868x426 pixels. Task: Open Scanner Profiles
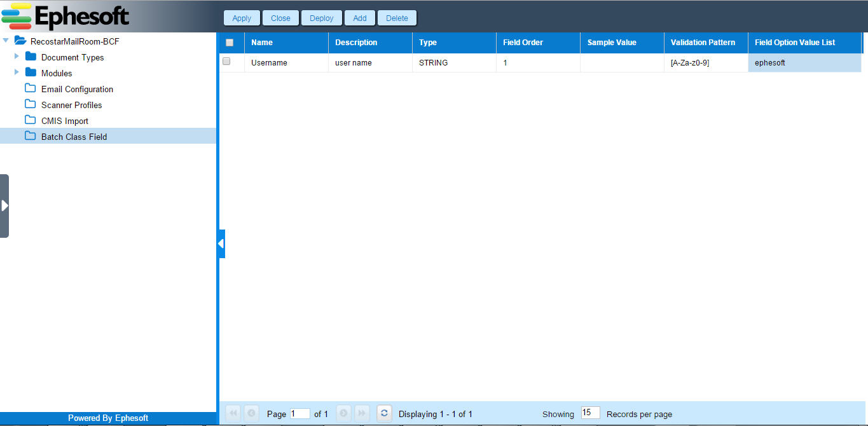71,105
